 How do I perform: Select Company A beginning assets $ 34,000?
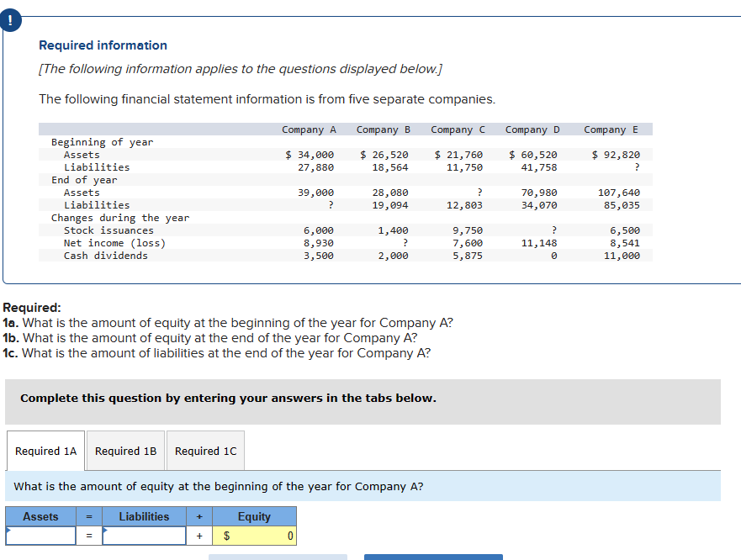310,155
